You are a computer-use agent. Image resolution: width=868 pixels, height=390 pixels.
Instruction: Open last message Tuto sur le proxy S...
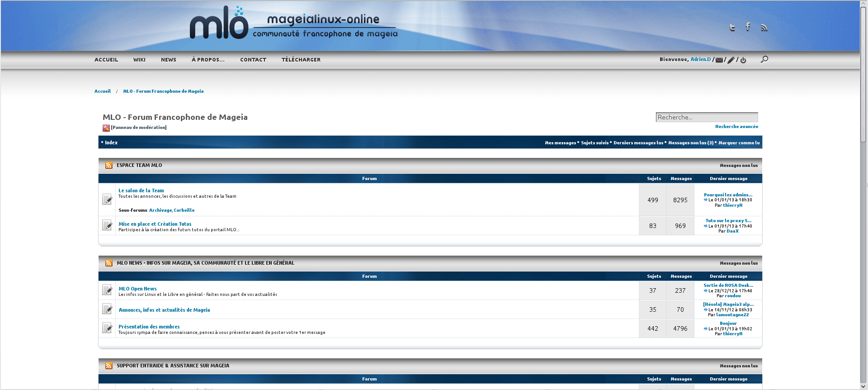pos(728,221)
